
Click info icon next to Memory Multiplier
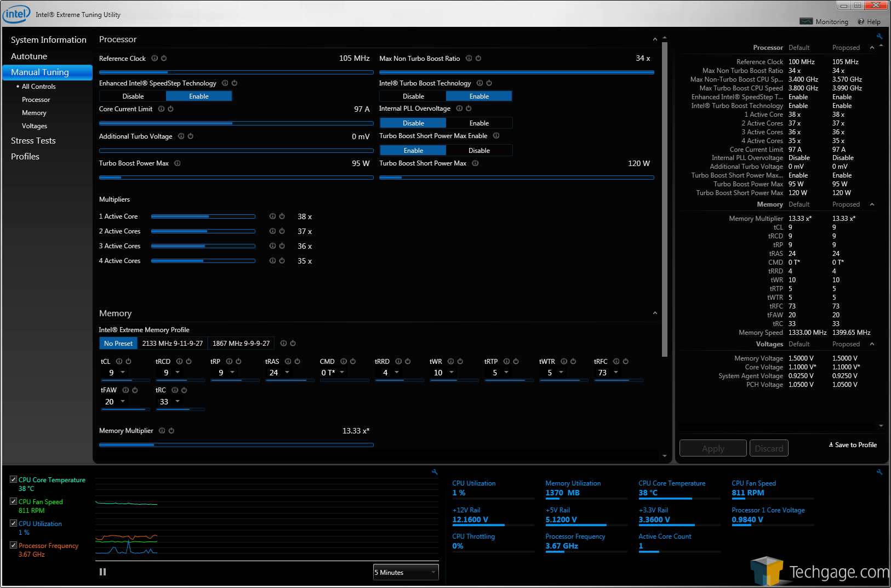pos(162,431)
